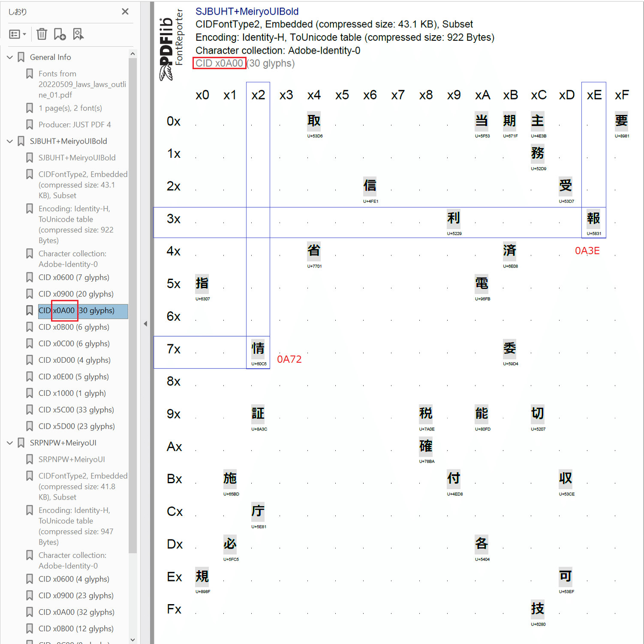Select the CID x0900 (20 glyphs) bookmark
Viewport: 644px width, 644px height.
pos(76,294)
